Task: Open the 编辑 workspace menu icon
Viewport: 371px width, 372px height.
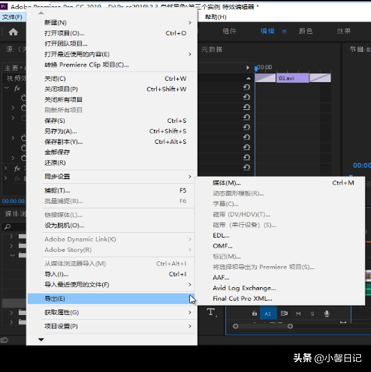Action: click(x=284, y=32)
